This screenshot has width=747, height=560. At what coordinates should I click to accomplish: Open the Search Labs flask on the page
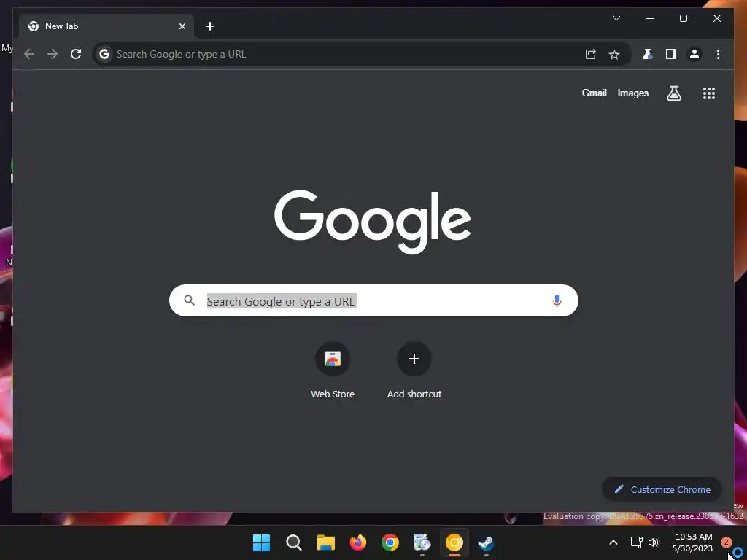coord(673,93)
